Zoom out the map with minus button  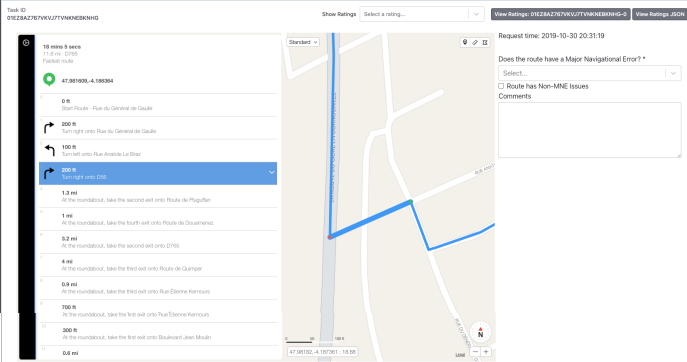[475, 351]
